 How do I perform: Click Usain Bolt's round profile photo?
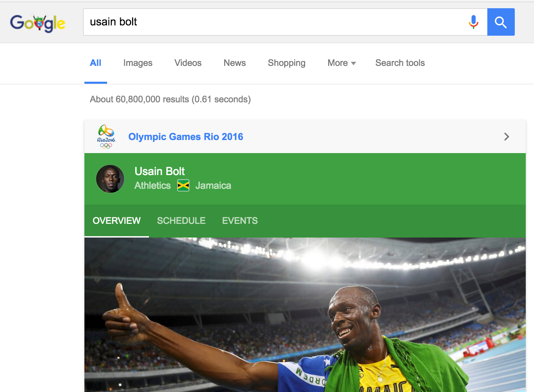click(x=110, y=179)
